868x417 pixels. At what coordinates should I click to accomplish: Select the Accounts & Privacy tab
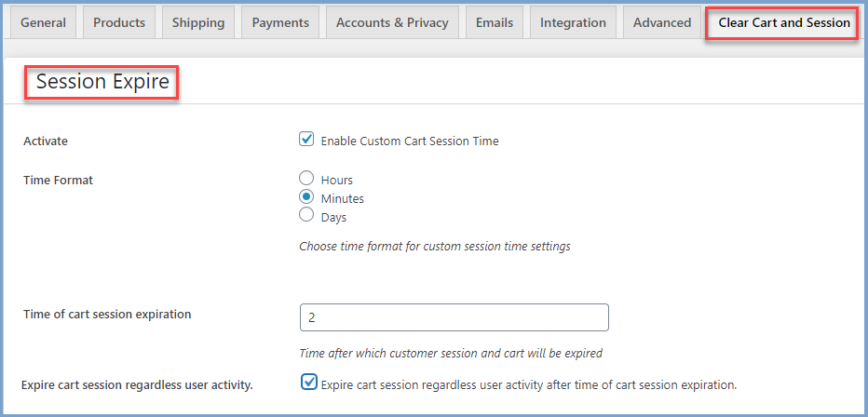(x=392, y=22)
